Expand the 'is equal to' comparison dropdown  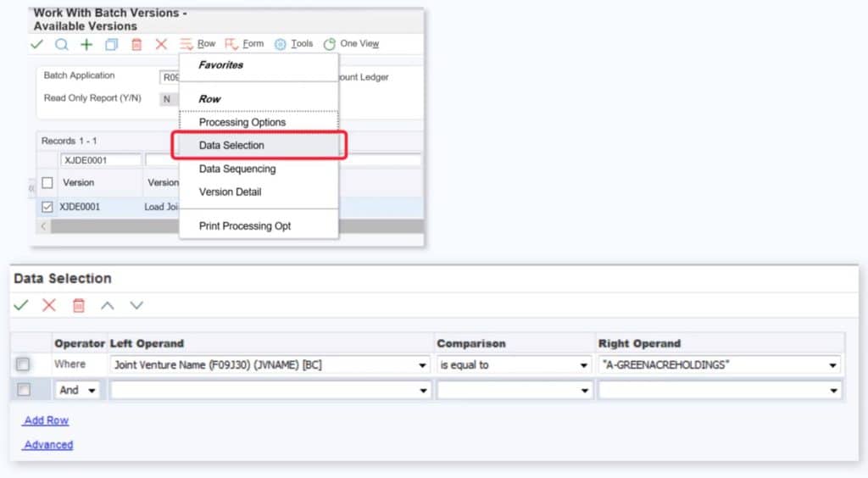pyautogui.click(x=584, y=365)
